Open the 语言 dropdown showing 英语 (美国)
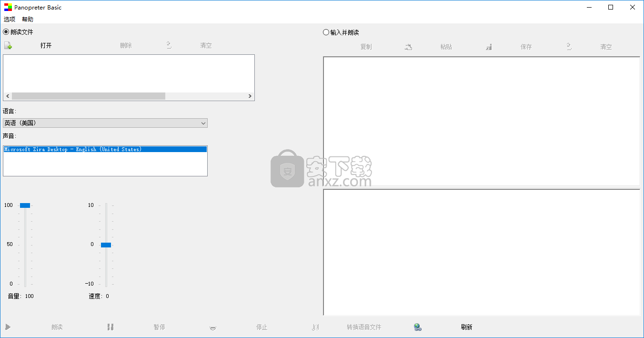 click(105, 123)
